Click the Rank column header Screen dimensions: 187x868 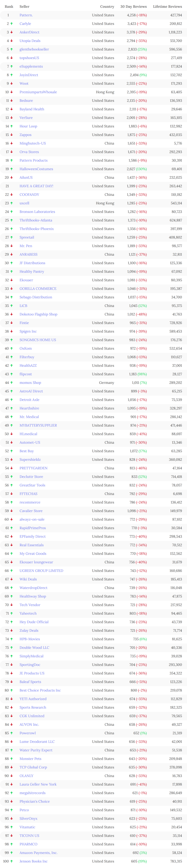click(x=9, y=7)
